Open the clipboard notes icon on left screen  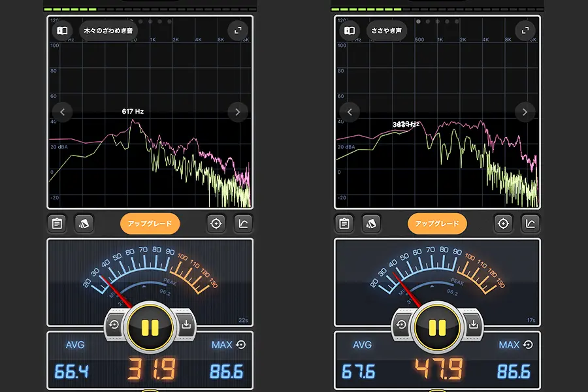57,224
